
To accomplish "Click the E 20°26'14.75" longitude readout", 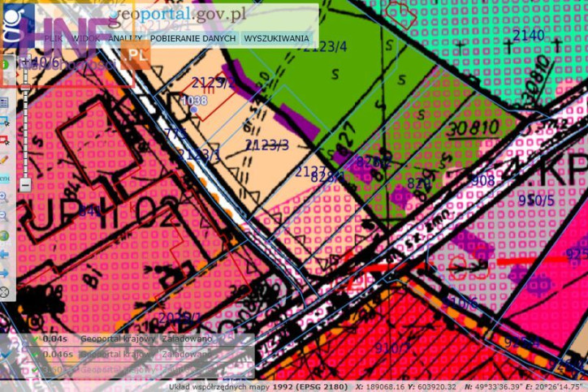I will click(x=552, y=387).
